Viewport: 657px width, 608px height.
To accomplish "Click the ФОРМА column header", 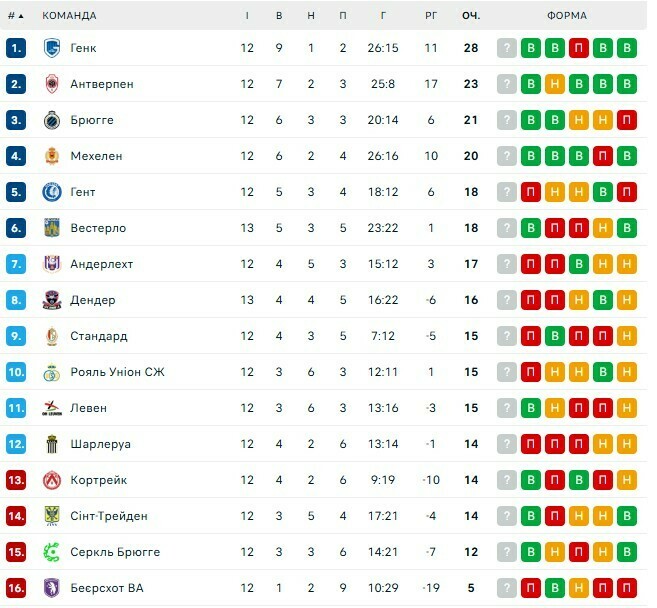I will tap(567, 16).
